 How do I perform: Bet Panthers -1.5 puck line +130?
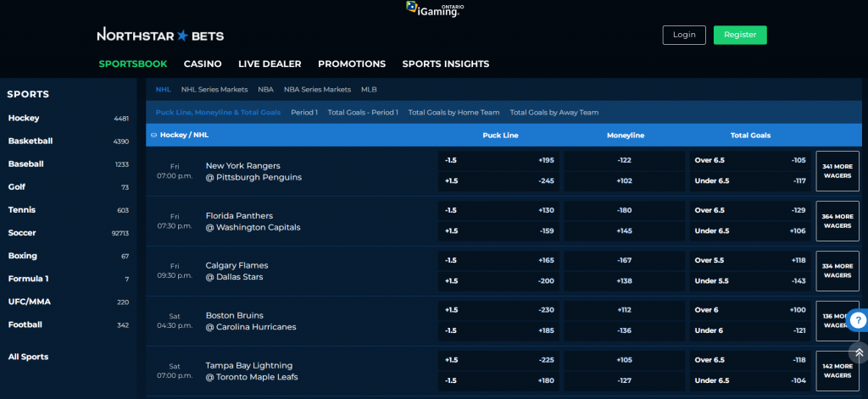498,210
